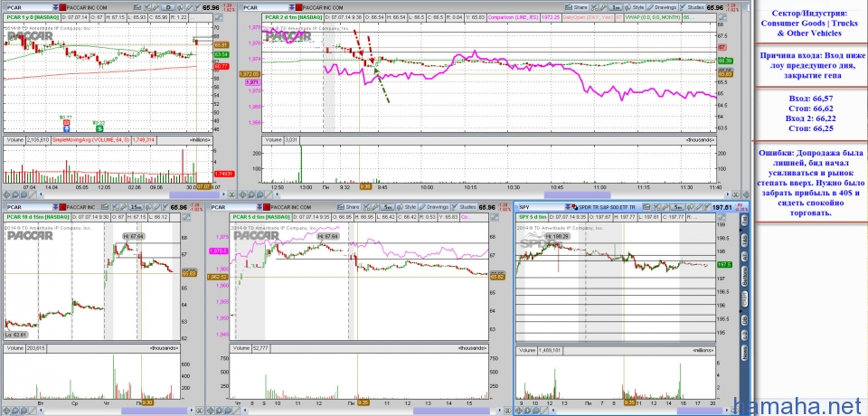Image resolution: width=868 pixels, height=416 pixels.
Task: Click the Share button in the top-right PCAR chart
Action: coord(576,7)
